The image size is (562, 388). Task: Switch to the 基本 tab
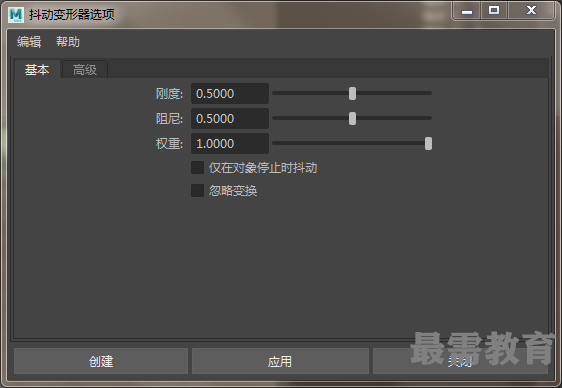(x=37, y=70)
